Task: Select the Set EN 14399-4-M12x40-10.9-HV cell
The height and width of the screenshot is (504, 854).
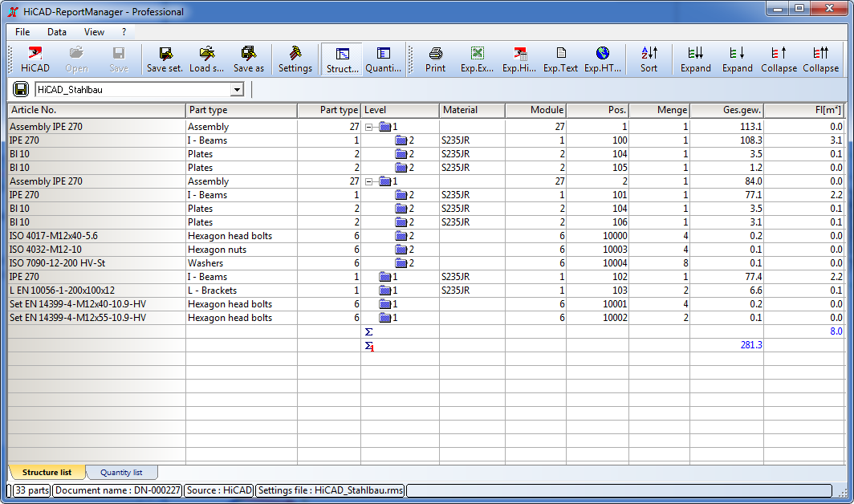Action: (x=96, y=304)
